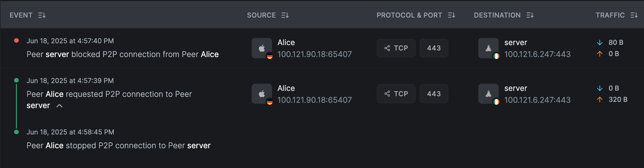Click the 320 B upload traffic value
644x168 pixels.
pos(618,100)
